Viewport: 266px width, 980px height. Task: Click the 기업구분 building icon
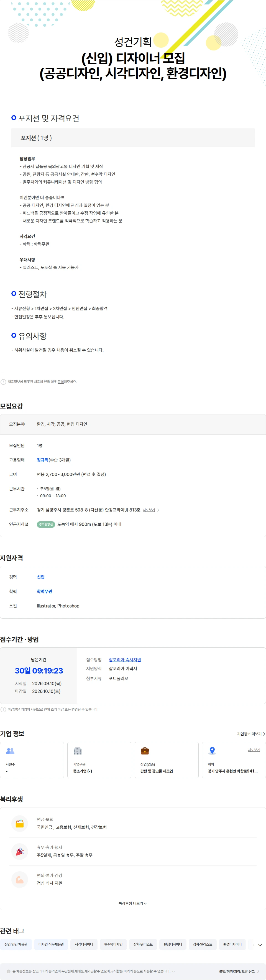coord(78,751)
